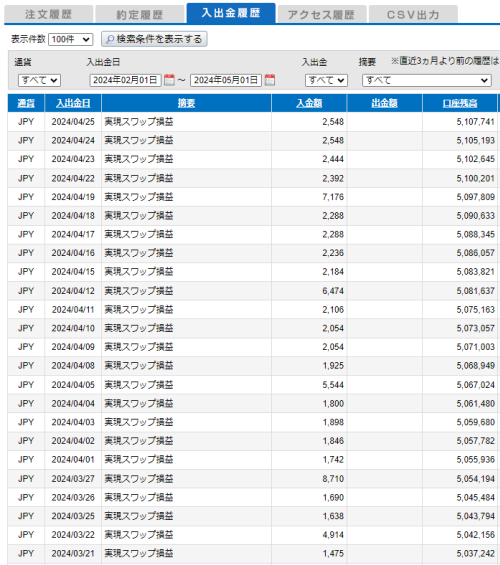
Task: Open the アクセス履歴 tab
Action: click(322, 14)
